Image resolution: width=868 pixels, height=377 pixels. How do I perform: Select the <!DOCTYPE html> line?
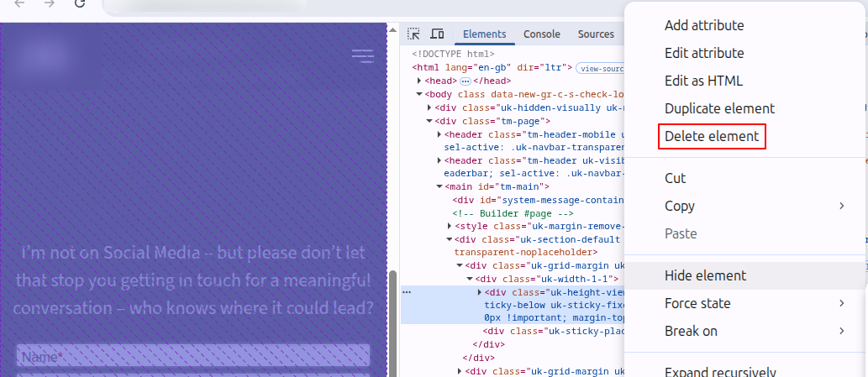[454, 55]
